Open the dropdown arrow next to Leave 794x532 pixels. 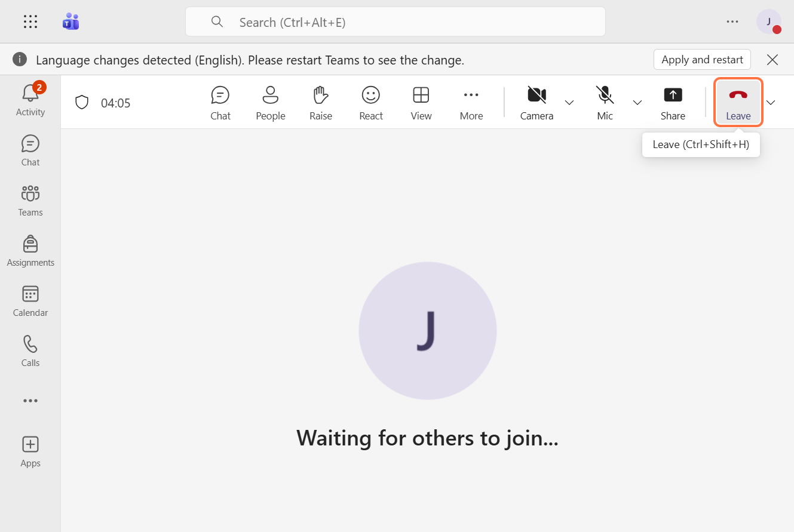point(771,103)
